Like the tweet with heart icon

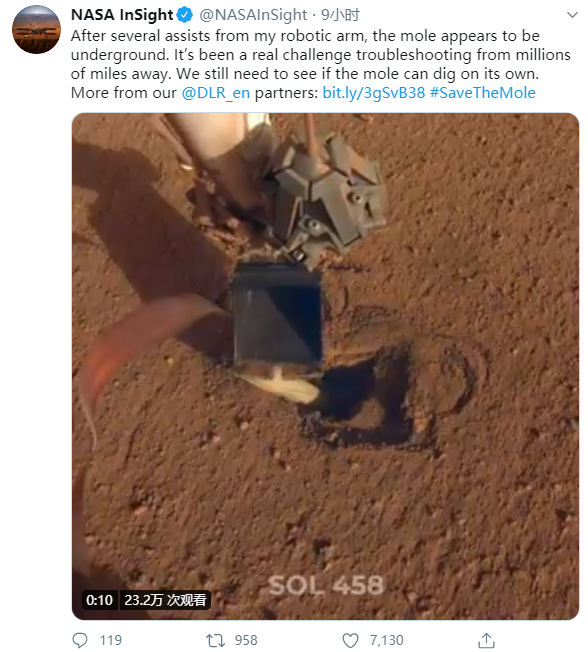point(350,640)
